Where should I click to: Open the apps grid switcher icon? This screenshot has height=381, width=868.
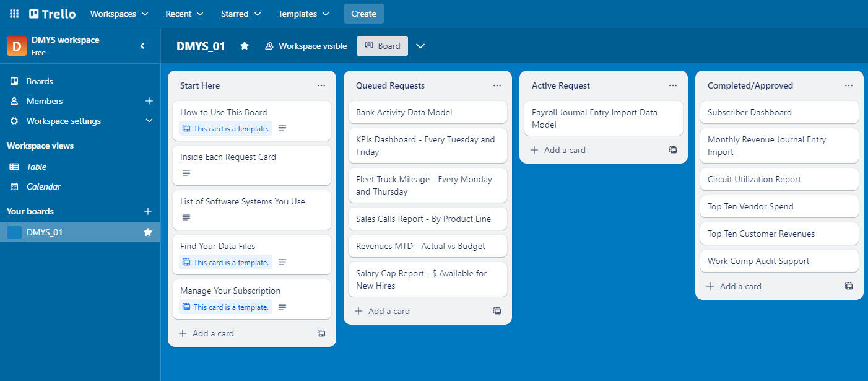click(x=14, y=14)
